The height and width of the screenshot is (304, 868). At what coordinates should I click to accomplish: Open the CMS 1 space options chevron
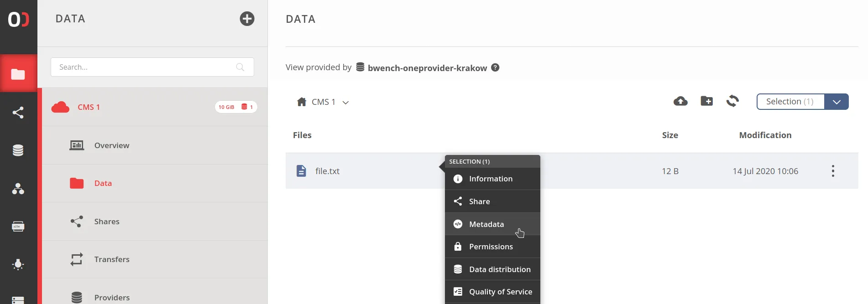[x=345, y=102]
